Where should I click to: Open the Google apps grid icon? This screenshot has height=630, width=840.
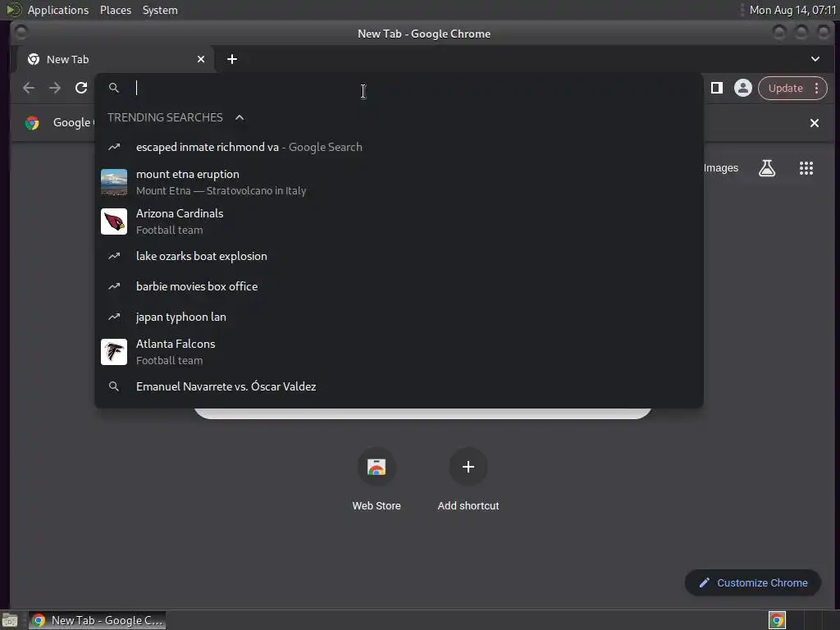(x=806, y=168)
